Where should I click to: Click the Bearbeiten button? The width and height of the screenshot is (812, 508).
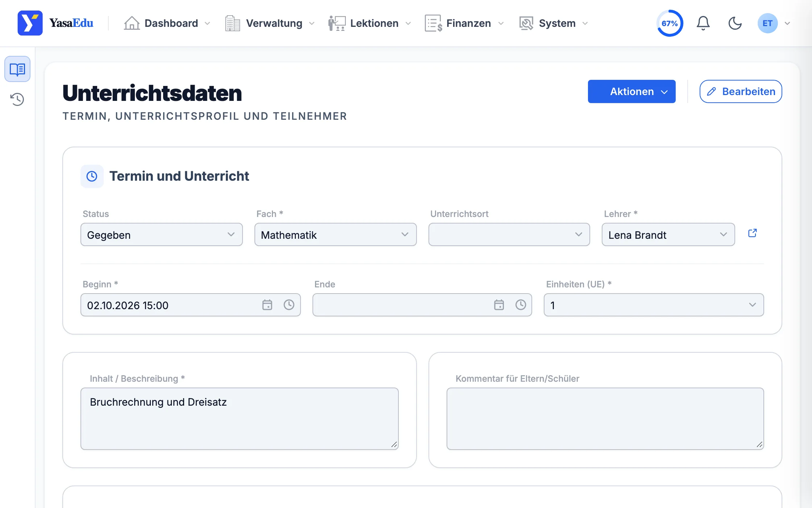741,91
